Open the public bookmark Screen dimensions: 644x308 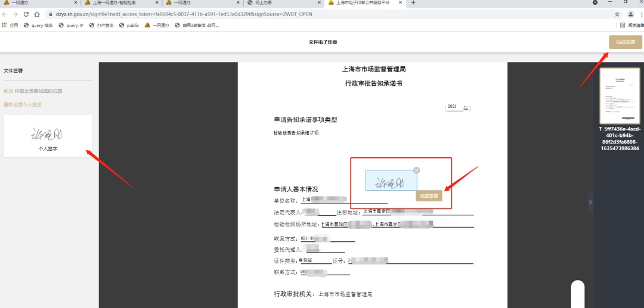click(129, 26)
